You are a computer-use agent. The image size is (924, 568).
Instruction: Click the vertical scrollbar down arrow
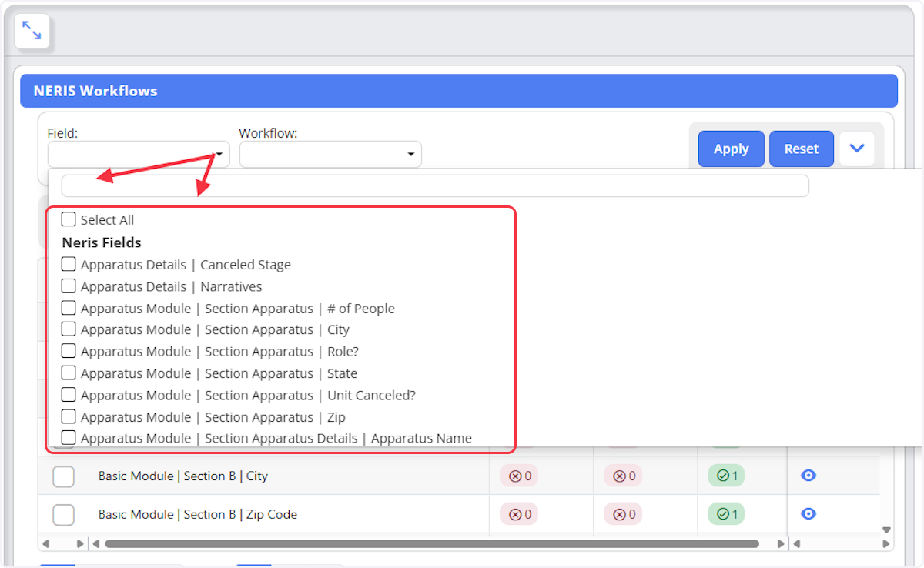886,530
